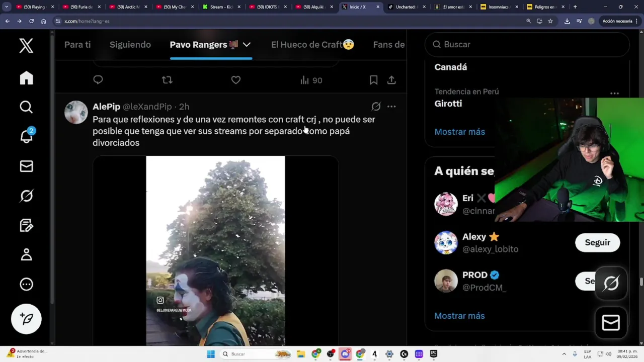Open the AlePip display name link
The height and width of the screenshot is (362, 644).
pyautogui.click(x=106, y=107)
